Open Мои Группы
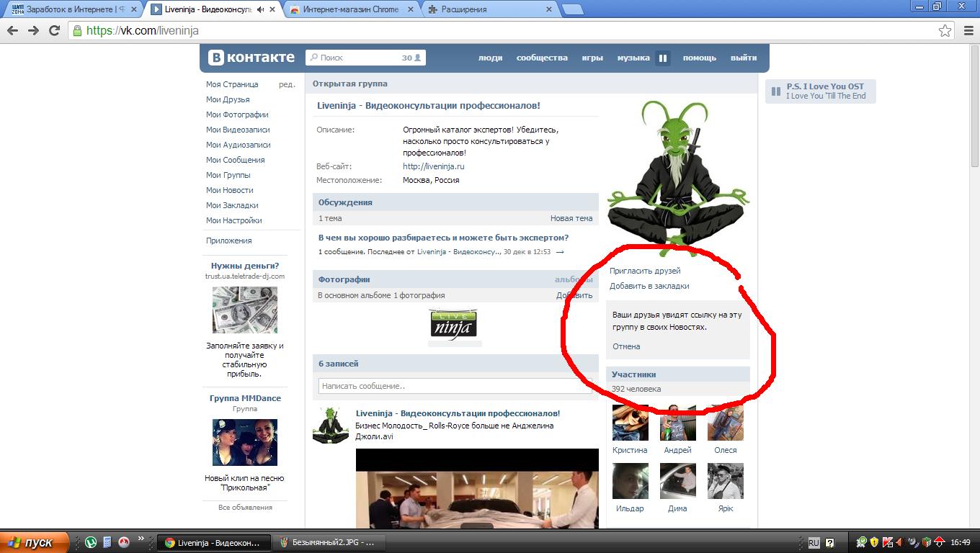Screen dimensions: 980x553 (228, 175)
